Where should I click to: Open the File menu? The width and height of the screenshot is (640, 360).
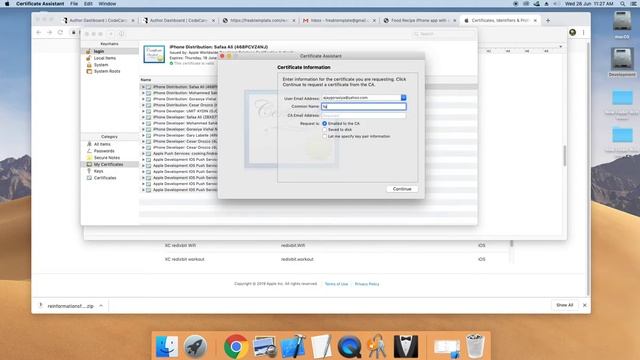coord(74,4)
